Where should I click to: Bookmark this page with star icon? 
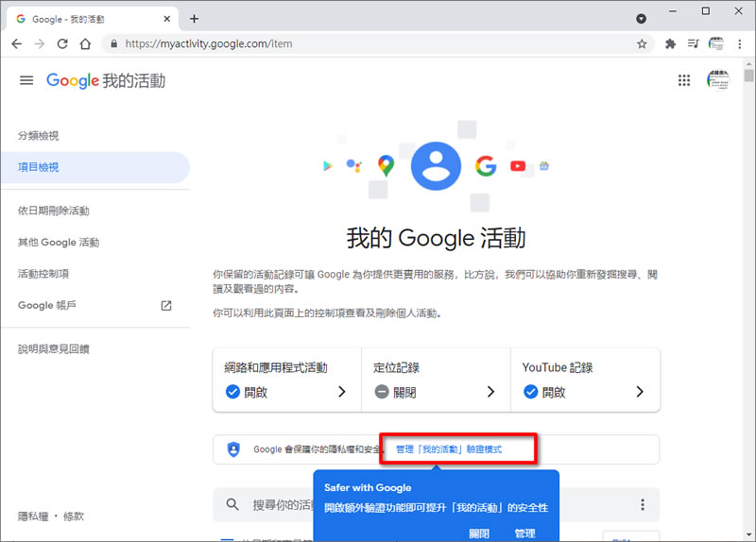click(642, 43)
